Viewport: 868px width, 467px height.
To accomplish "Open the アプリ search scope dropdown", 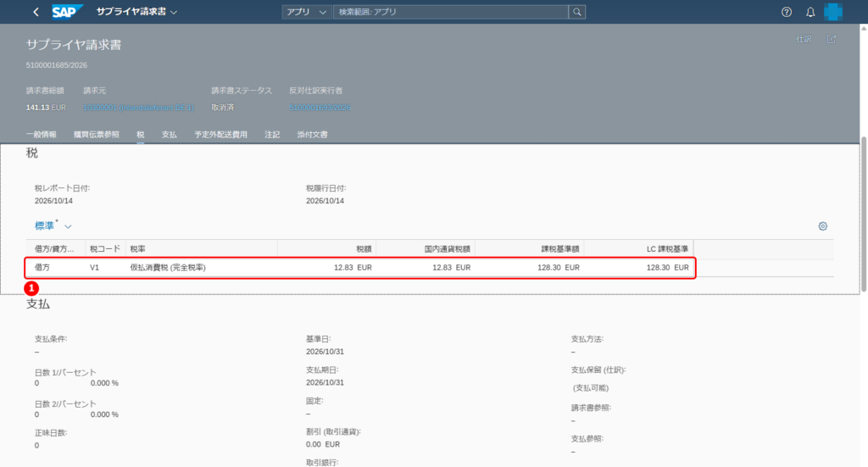I will [x=307, y=12].
